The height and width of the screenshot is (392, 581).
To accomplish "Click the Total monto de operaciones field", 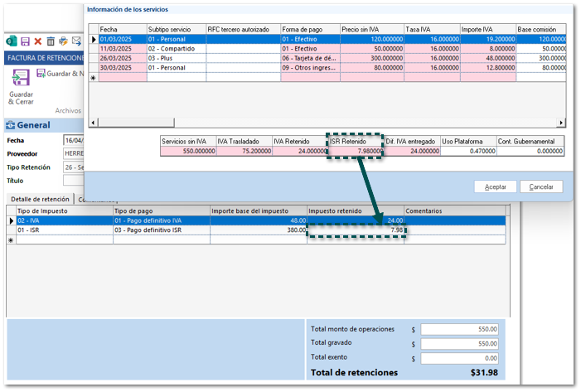I will (460, 329).
